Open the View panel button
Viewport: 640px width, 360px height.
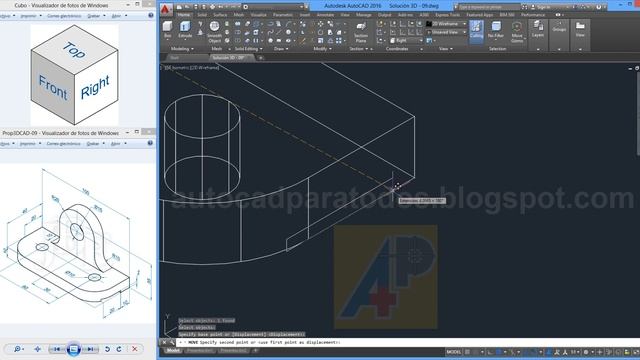click(x=580, y=29)
